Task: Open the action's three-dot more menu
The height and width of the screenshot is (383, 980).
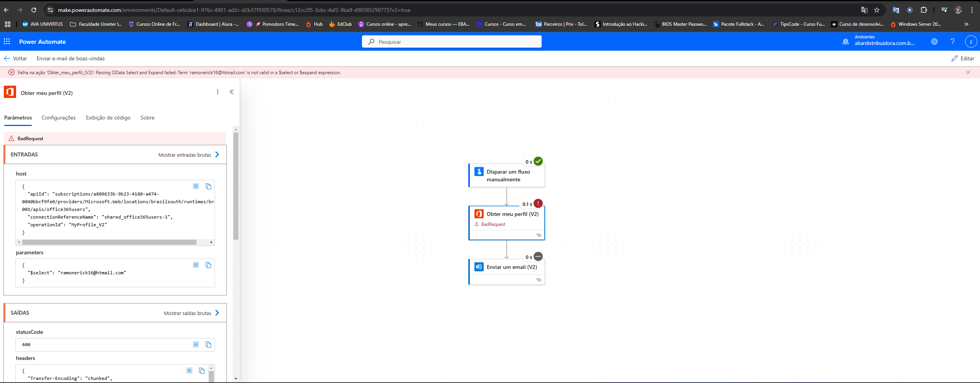Action: point(218,92)
